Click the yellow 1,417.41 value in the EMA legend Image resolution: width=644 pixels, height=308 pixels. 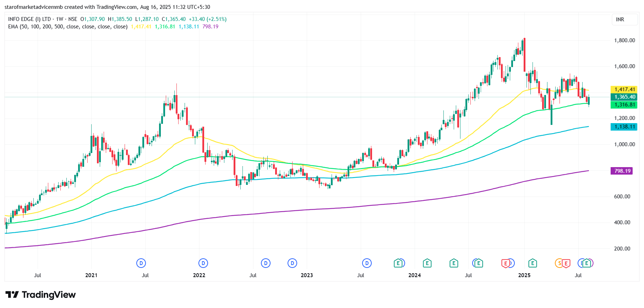click(141, 27)
